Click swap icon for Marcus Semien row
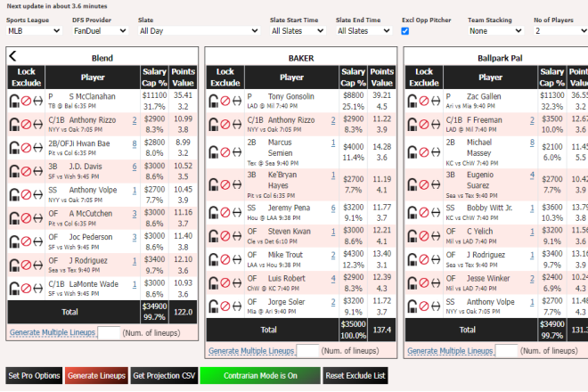The image size is (588, 392). pos(237,152)
